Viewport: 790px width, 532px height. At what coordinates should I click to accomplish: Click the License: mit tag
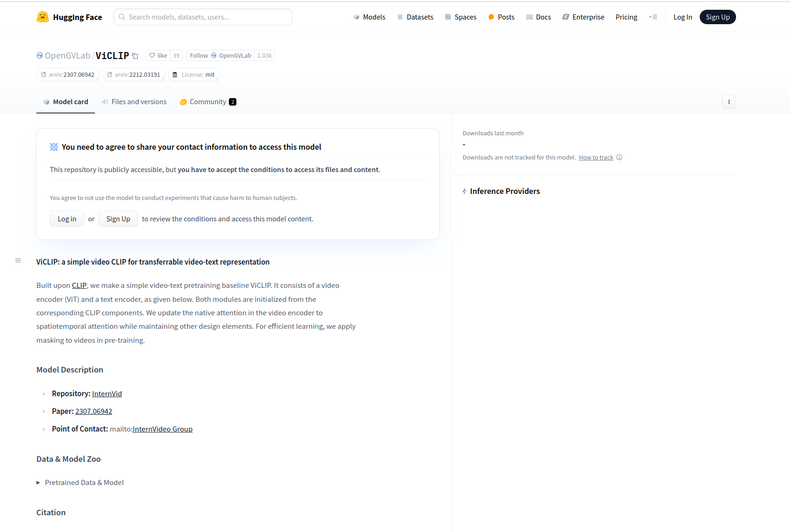(x=194, y=74)
